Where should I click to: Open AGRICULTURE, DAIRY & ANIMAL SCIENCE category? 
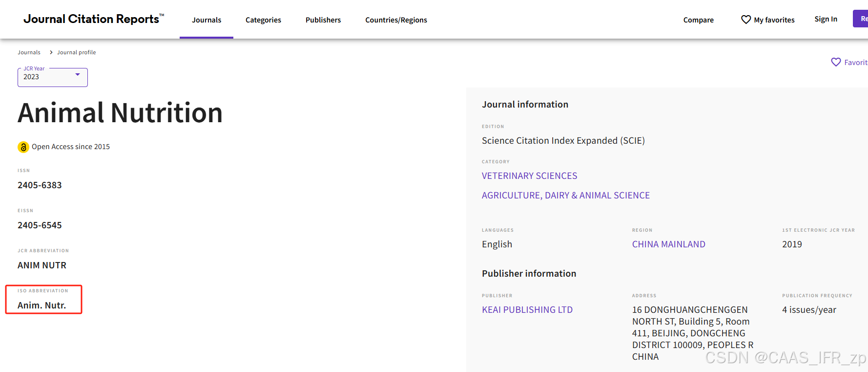(x=565, y=196)
